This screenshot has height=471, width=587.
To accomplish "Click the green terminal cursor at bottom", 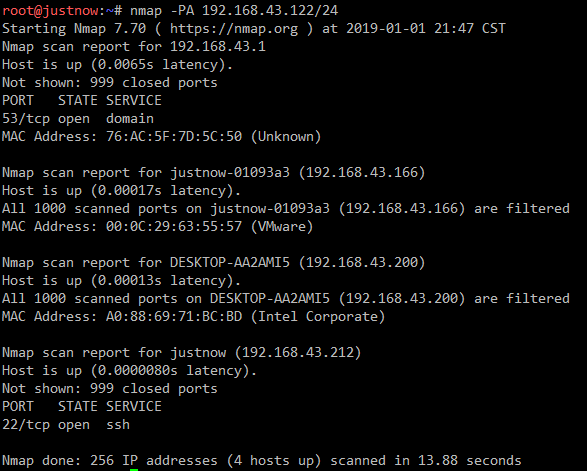I will 134,470.
